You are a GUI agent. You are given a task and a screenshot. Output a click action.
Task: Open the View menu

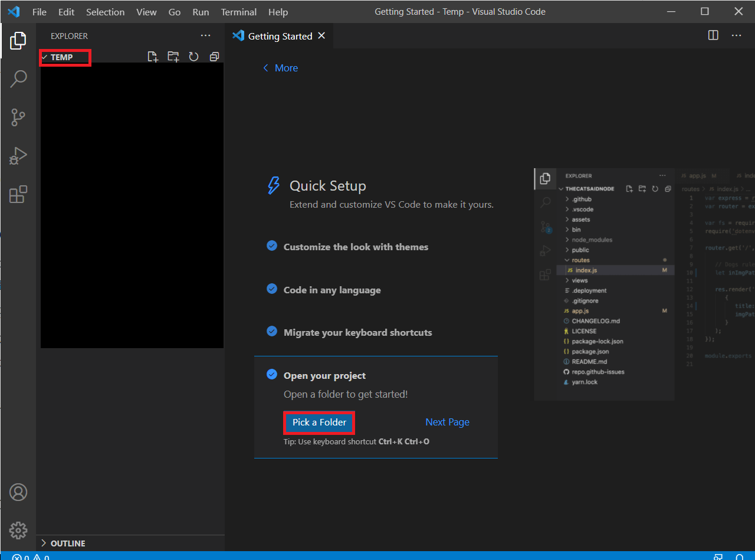(146, 12)
